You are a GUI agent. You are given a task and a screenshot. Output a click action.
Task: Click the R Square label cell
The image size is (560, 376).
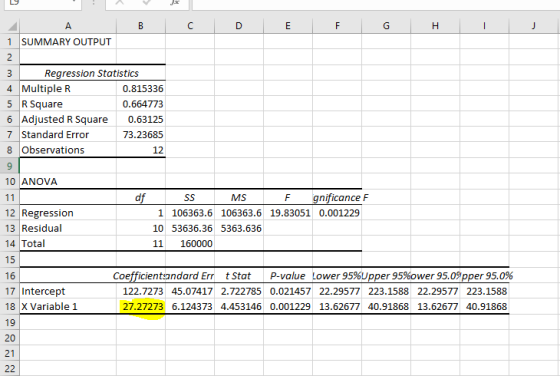68,104
